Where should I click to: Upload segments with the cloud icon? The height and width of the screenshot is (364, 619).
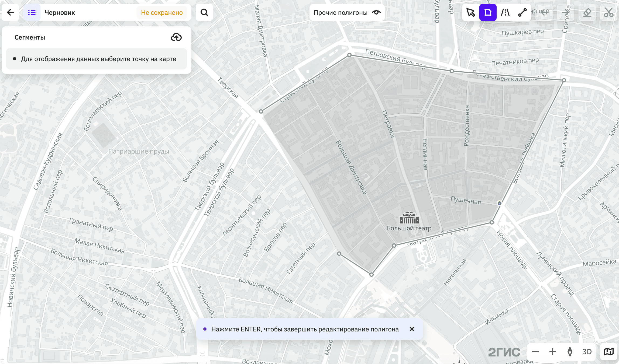click(176, 37)
